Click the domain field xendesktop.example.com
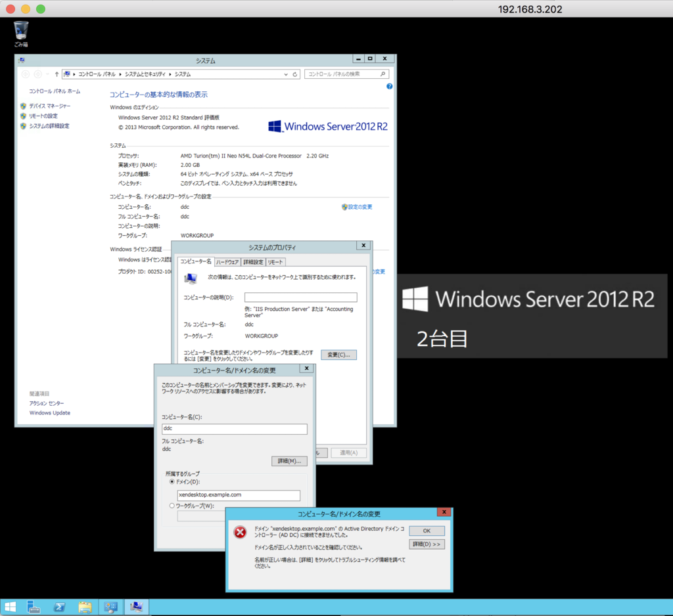673x616 pixels. coord(239,495)
